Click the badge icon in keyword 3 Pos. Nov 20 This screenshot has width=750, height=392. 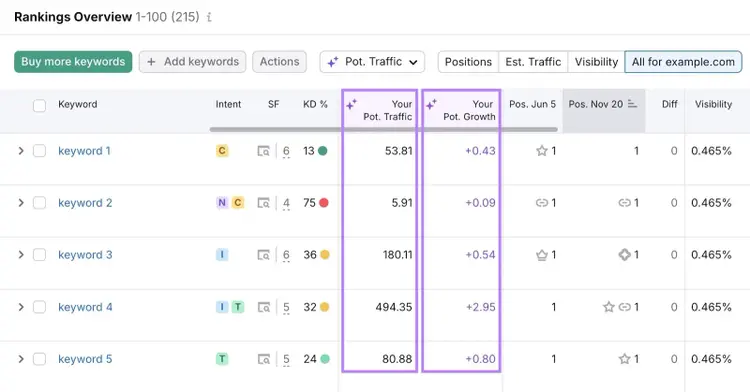click(x=624, y=255)
